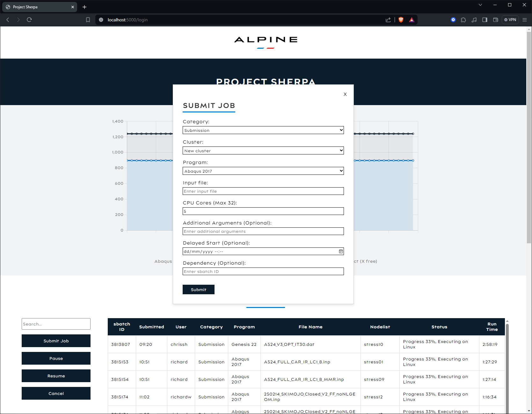
Task: View site information icon
Action: pos(101,20)
